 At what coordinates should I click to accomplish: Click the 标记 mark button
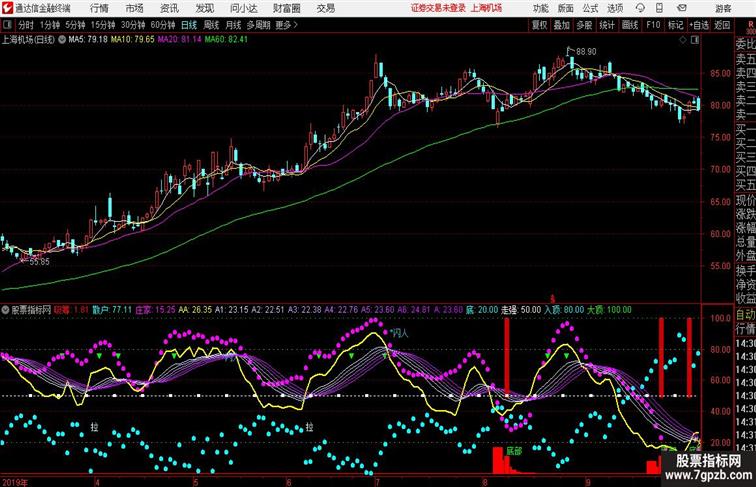click(x=675, y=25)
